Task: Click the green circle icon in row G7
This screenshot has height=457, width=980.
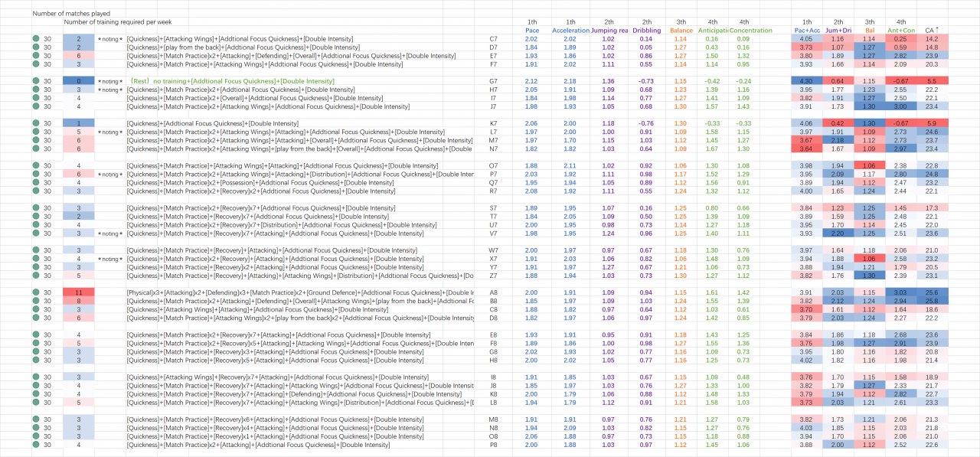Action: click(x=36, y=81)
